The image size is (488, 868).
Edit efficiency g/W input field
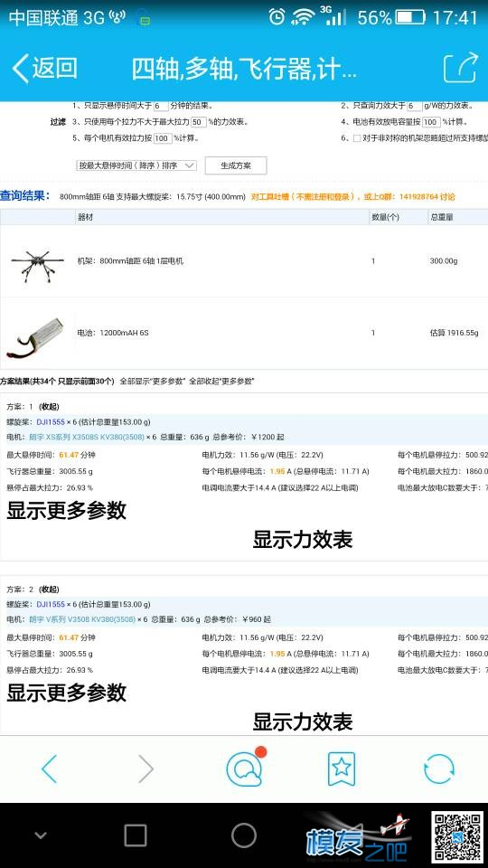(x=415, y=106)
